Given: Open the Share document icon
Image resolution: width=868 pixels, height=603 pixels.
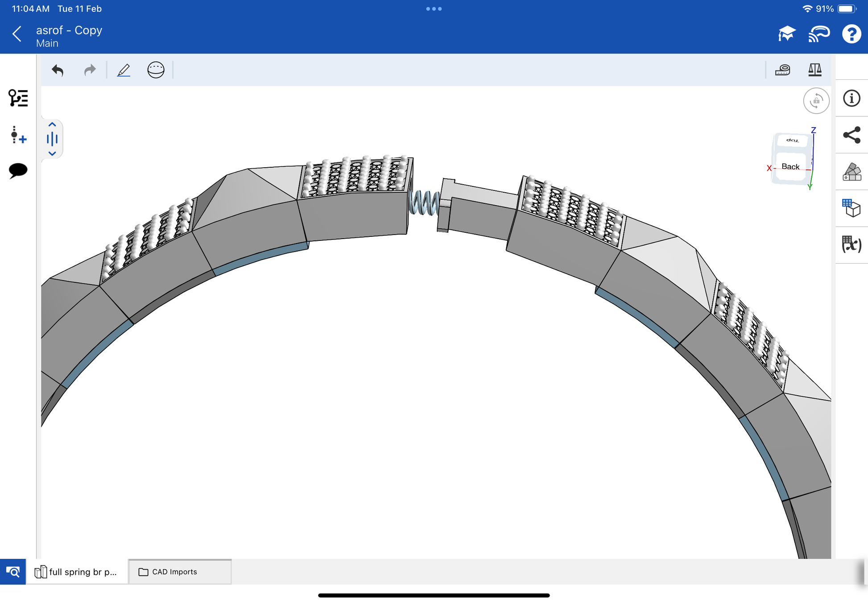Looking at the screenshot, I should (x=851, y=135).
